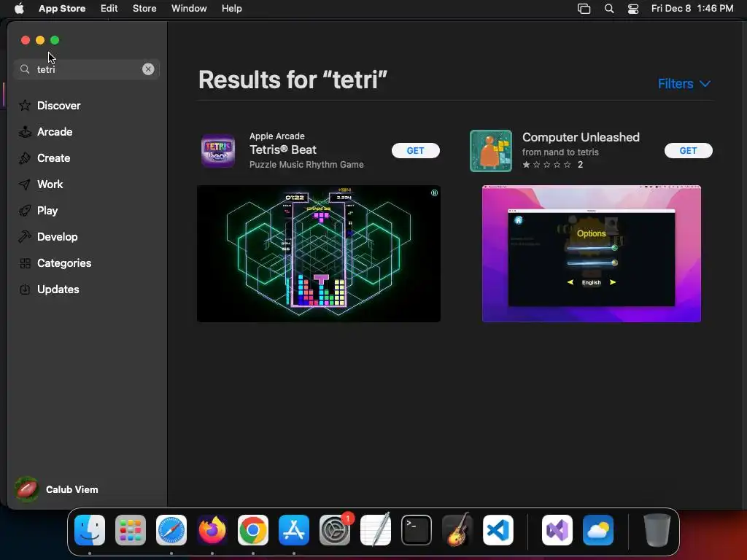747x560 pixels.
Task: Click the Computer Unleashed star rating
Action: (x=546, y=164)
